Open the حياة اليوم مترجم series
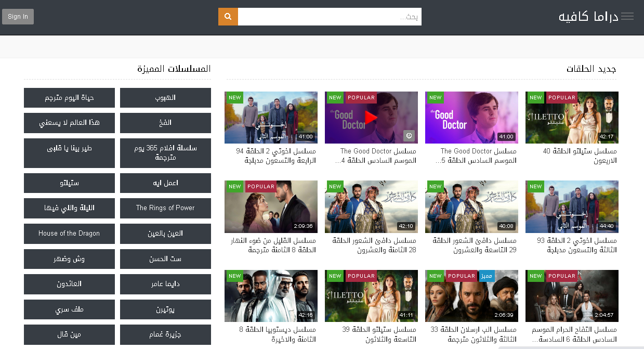 point(69,98)
